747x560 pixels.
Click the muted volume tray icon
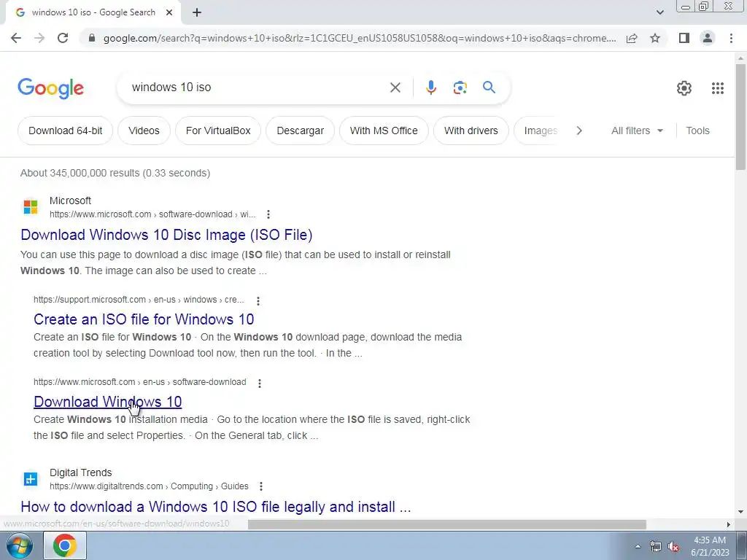pos(673,546)
